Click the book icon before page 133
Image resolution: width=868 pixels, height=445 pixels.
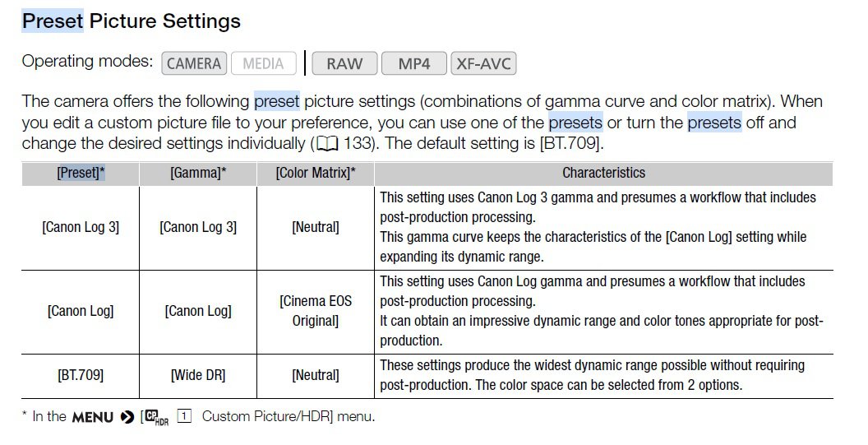click(x=326, y=144)
